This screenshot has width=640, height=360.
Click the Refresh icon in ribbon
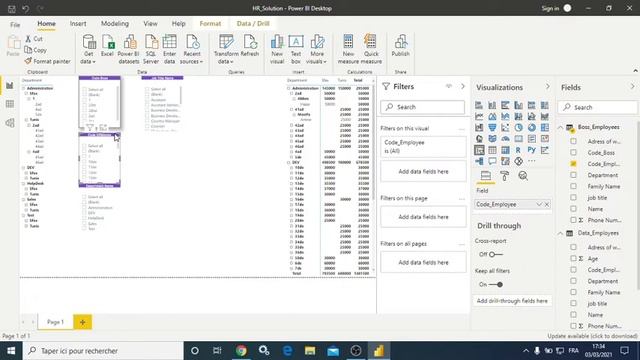click(250, 46)
